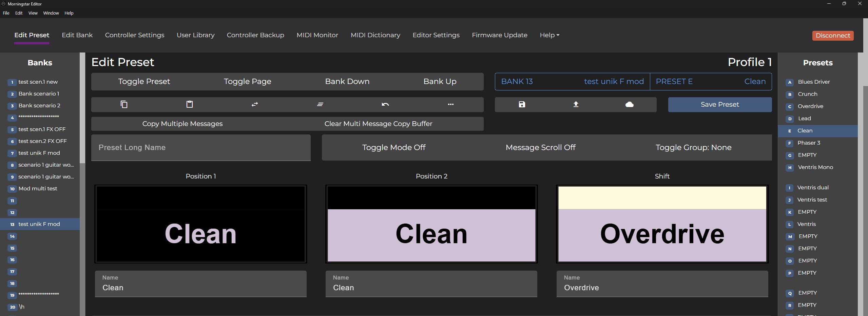Viewport: 868px width, 316px height.
Task: Click the text lines icon in toolbar
Action: (320, 104)
